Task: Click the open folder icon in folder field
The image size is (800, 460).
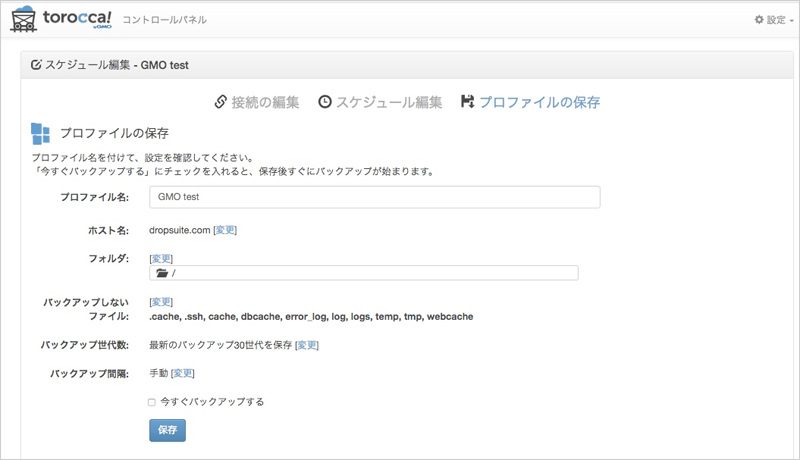Action: point(162,273)
